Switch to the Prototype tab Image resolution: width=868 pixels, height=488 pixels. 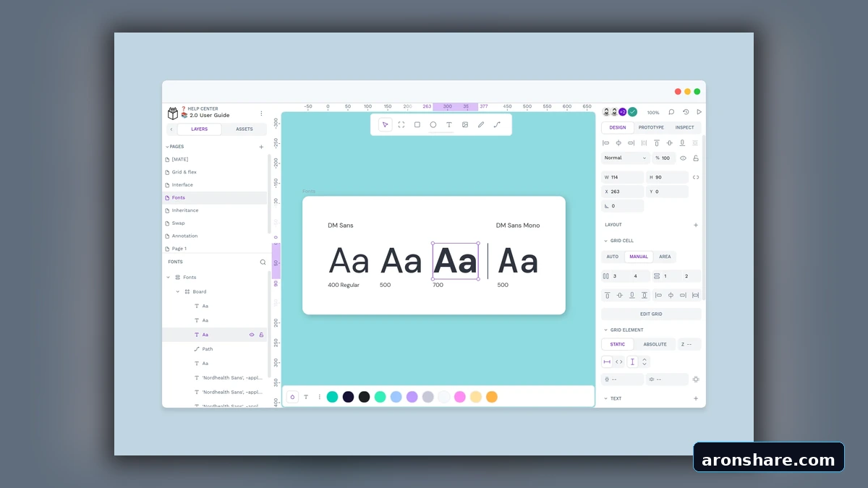651,127
